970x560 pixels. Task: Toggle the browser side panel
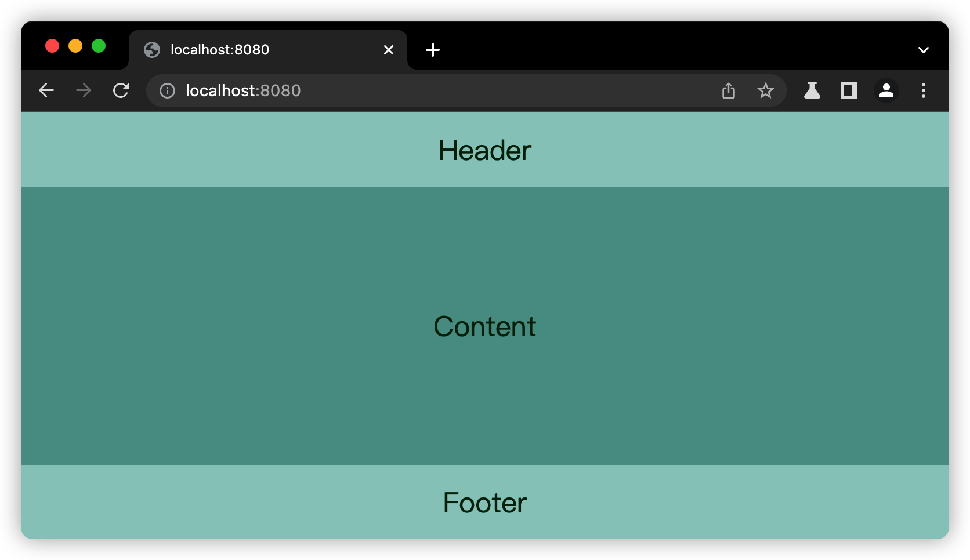pos(849,90)
